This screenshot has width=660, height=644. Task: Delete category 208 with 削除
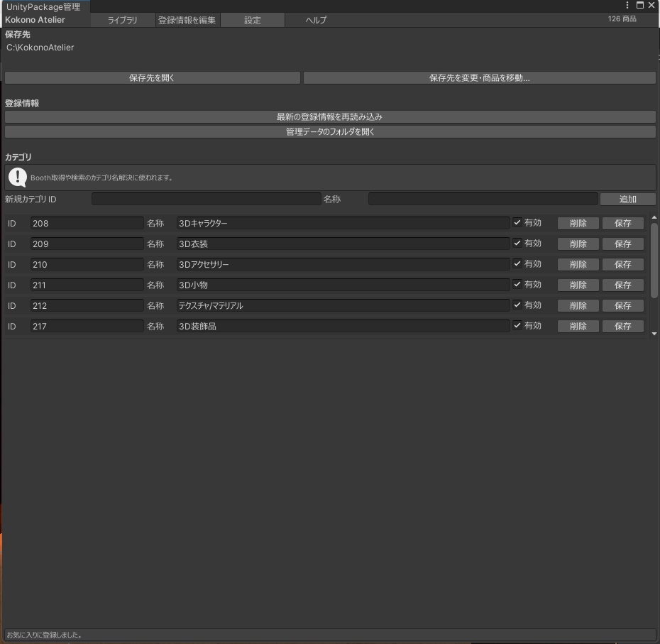click(578, 223)
